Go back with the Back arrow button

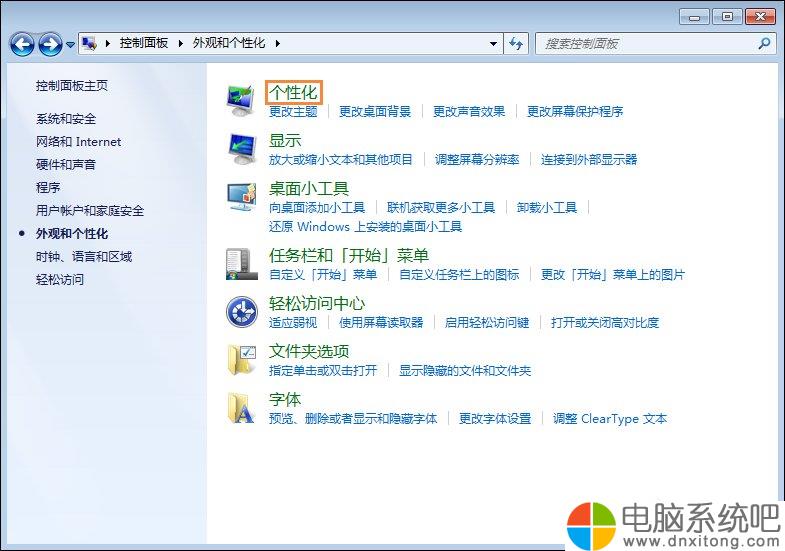pos(22,45)
